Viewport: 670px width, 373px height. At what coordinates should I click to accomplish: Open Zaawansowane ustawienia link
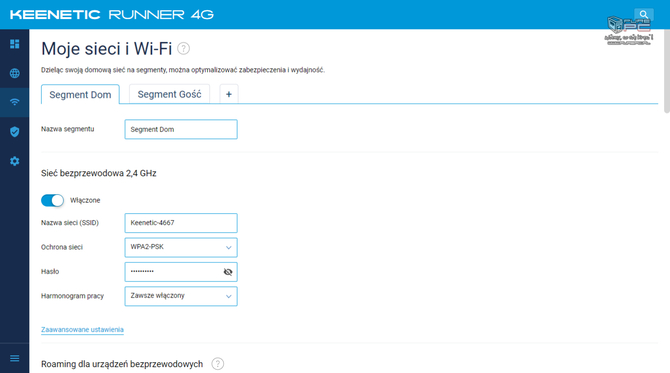coord(82,329)
